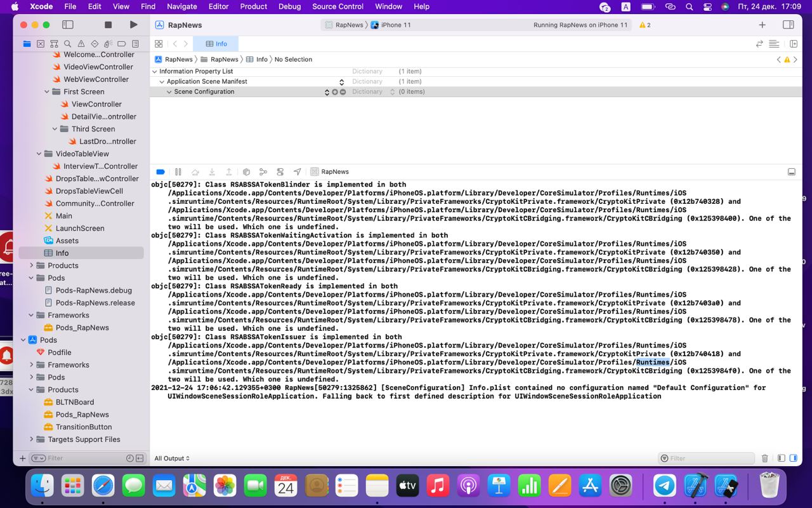Select the Assets catalog

(67, 241)
